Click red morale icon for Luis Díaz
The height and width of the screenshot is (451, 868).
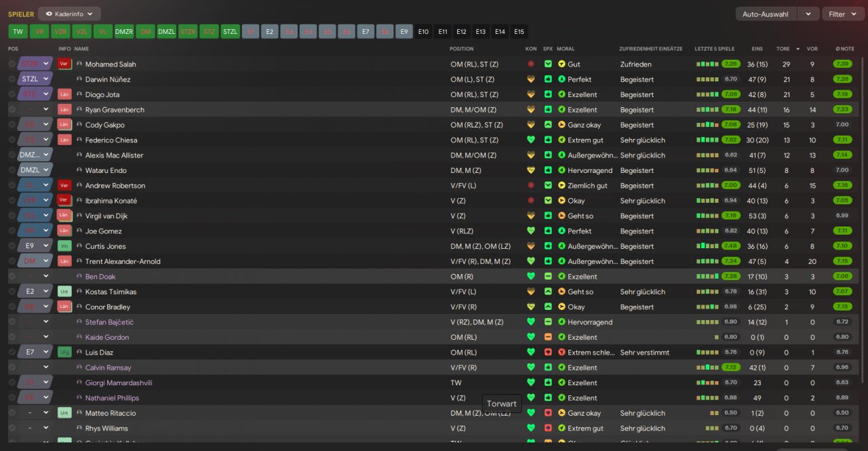[x=561, y=353]
